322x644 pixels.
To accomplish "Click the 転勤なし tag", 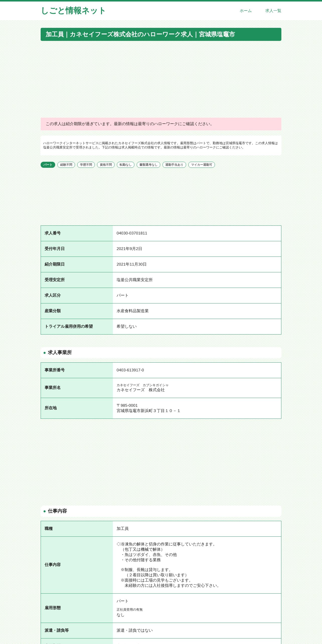I will [126, 165].
